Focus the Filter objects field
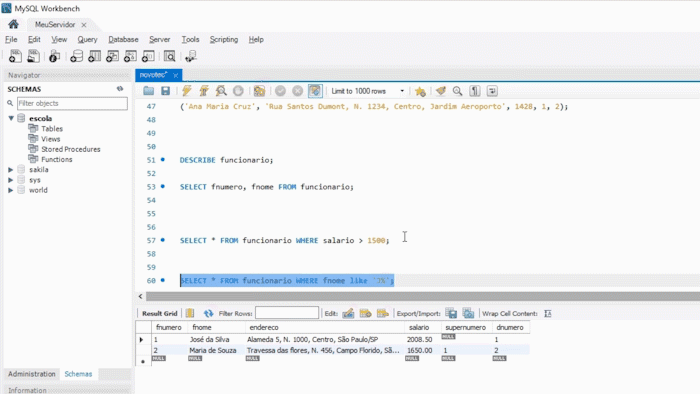The image size is (700, 394). 72,103
